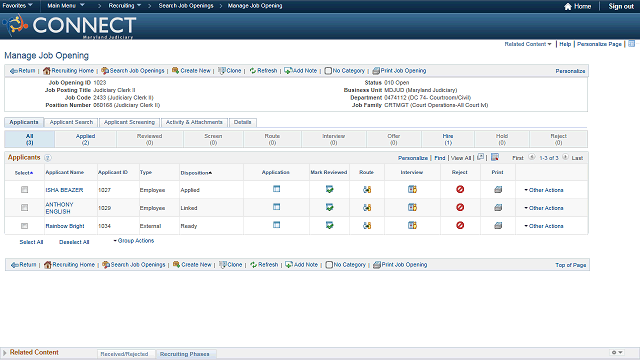
Task: Open the Main Menu dropdown
Action: (66, 6)
